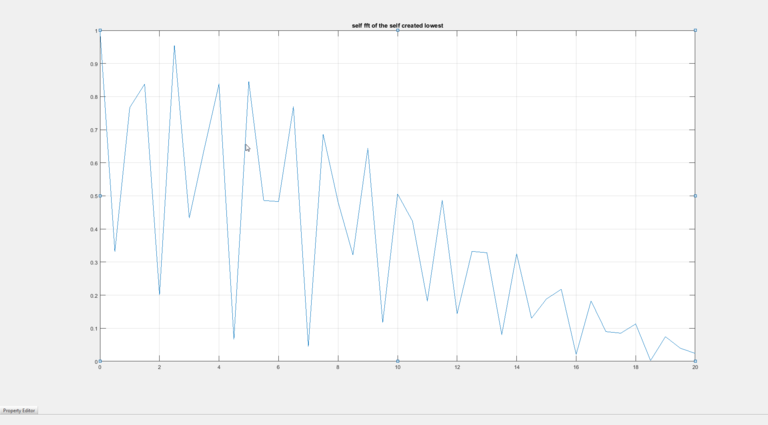Click the line's dip near x=4.5
Viewport: 768px width, 425px height.
click(234, 338)
